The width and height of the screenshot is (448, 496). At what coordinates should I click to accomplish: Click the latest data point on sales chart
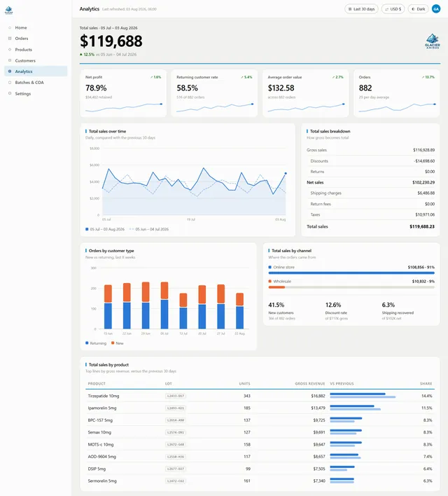click(286, 173)
